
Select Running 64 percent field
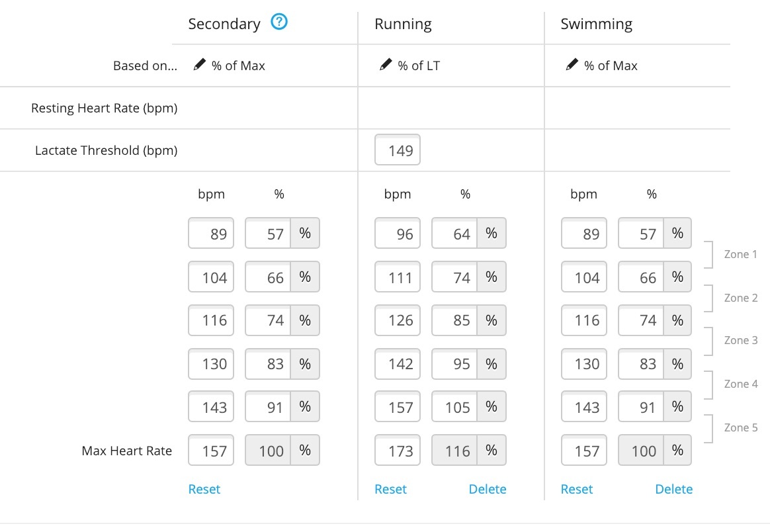coord(454,233)
